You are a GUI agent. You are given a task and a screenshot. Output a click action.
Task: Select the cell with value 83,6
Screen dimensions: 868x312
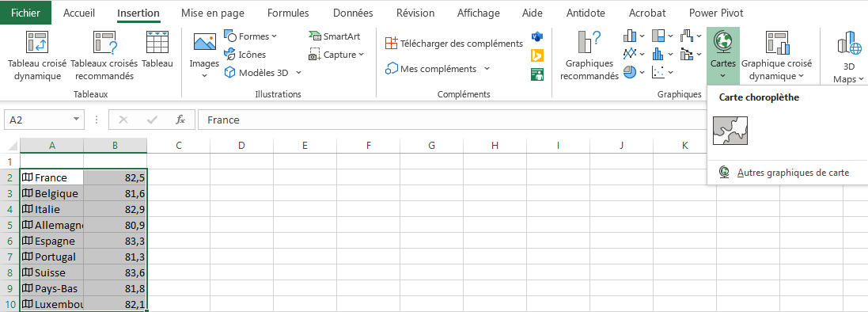116,272
